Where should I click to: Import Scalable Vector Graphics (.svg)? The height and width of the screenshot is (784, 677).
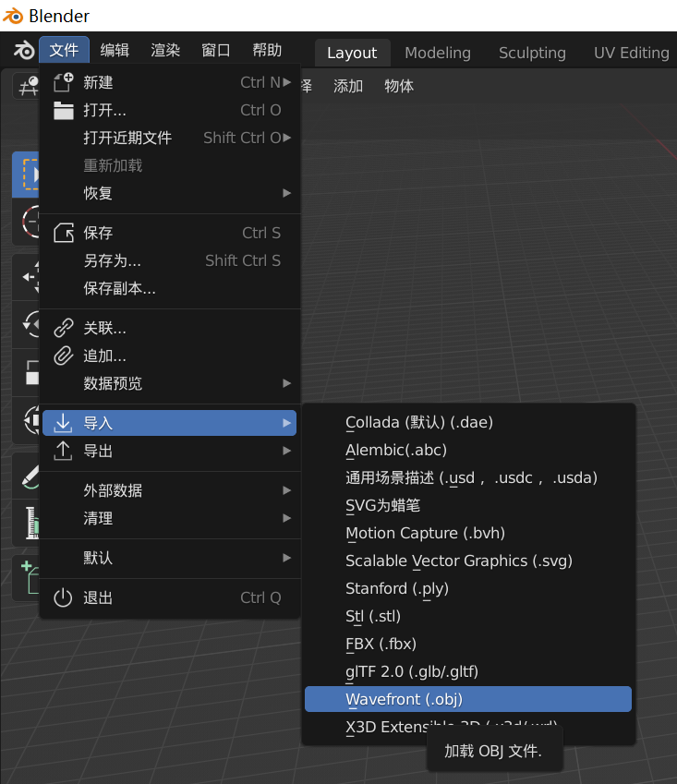(468, 561)
